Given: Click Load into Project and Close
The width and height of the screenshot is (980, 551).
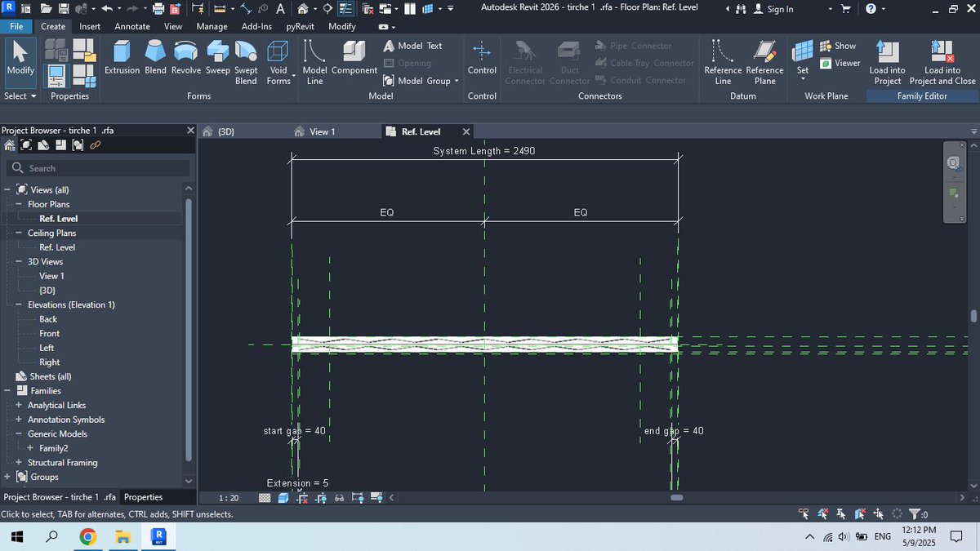Looking at the screenshot, I should pos(942,62).
